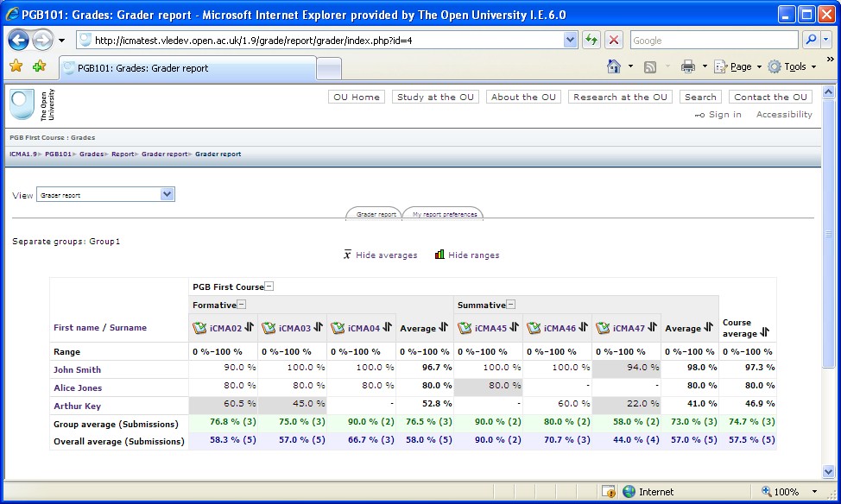This screenshot has height=504, width=841.
Task: Open Study at the OU link
Action: point(435,97)
